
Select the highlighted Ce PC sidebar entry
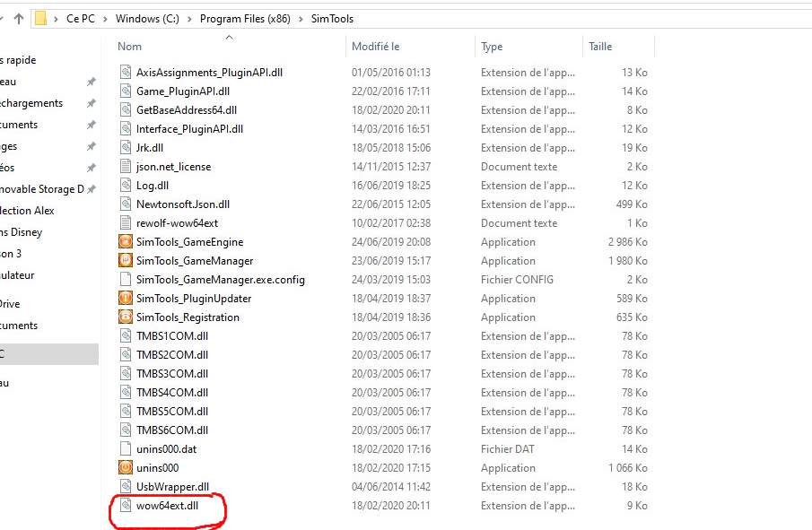coord(49,354)
